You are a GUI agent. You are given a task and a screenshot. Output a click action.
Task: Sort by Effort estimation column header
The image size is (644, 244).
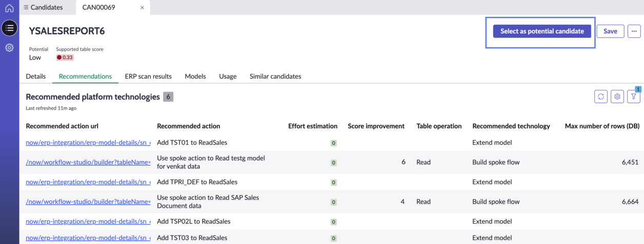[313, 126]
